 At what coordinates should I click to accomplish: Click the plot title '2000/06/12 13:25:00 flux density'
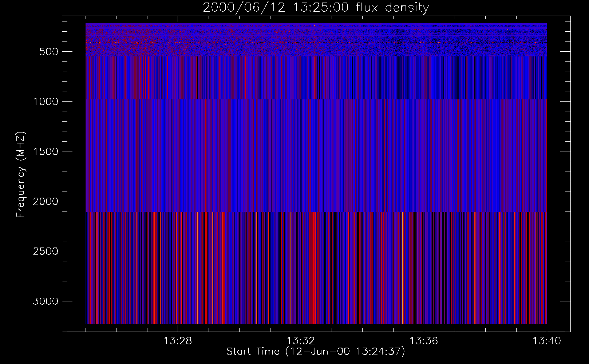[316, 7]
